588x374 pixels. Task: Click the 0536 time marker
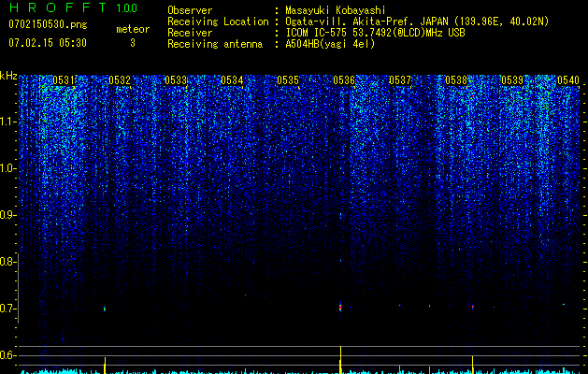344,80
